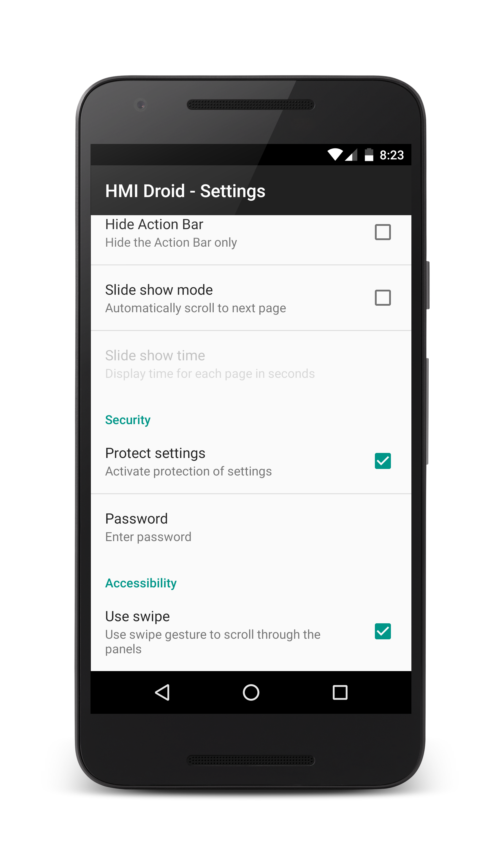Open the Password setting
504x864 pixels.
pos(251,527)
